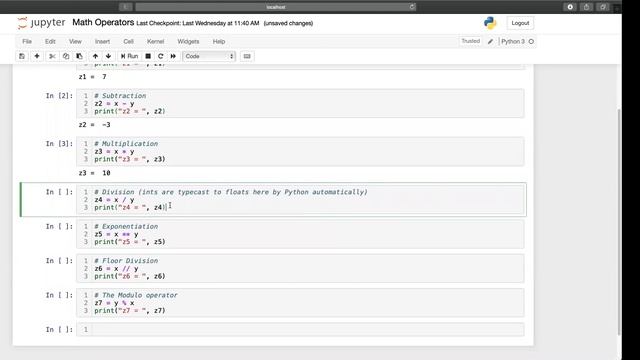Click the empty last code cell
The width and height of the screenshot is (640, 360).
coord(300,330)
